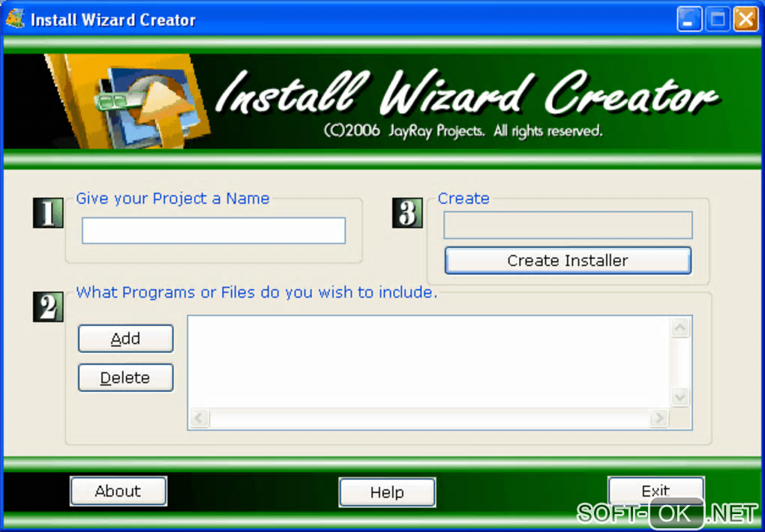The height and width of the screenshot is (532, 765).
Task: Click the Project Name input field
Action: point(214,231)
